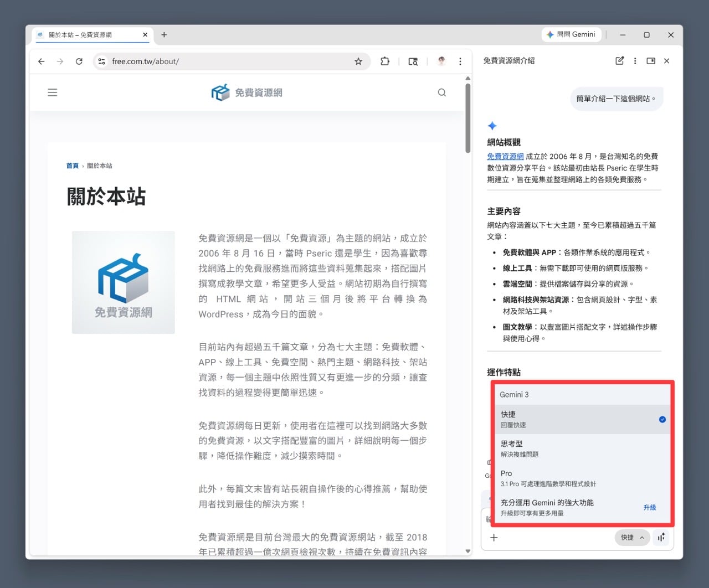Image resolution: width=709 pixels, height=588 pixels.
Task: Click the 首頁 breadcrumb link
Action: (x=72, y=166)
